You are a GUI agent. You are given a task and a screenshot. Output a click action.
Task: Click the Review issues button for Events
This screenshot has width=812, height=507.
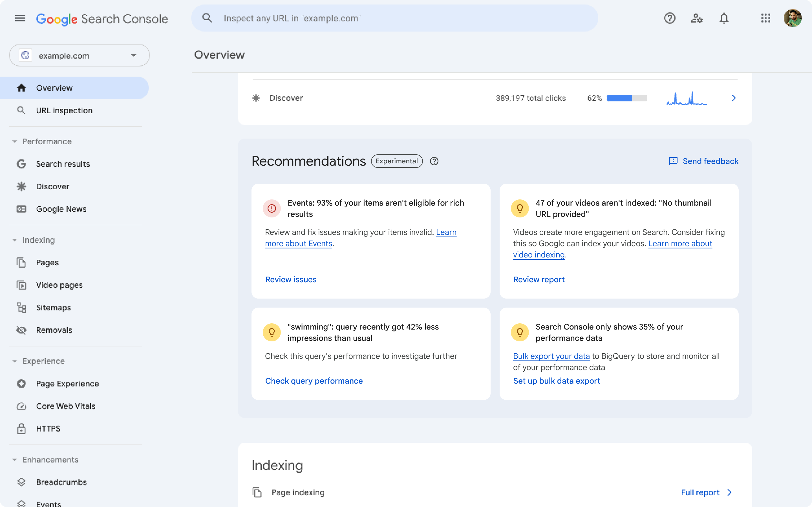[x=290, y=279]
